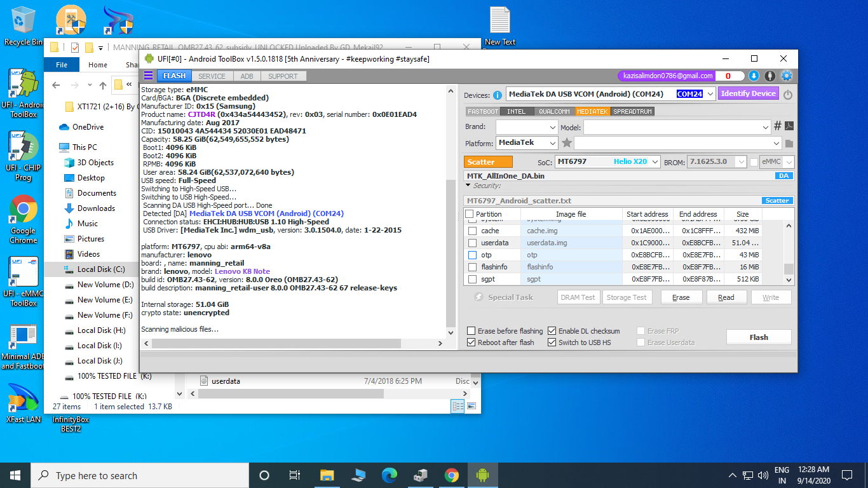Click the orange Scatter button
868x488 pixels.
[488, 162]
